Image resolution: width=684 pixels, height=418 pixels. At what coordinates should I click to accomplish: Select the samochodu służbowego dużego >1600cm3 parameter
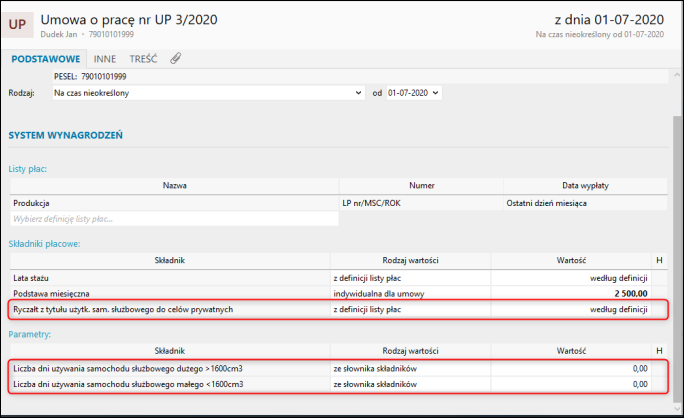pos(339,369)
